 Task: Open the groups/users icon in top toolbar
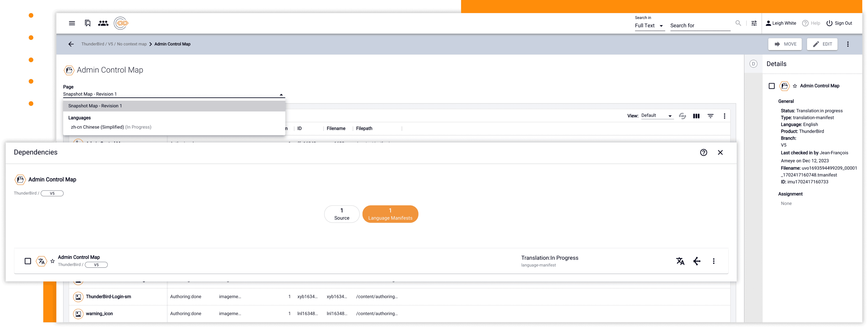103,23
